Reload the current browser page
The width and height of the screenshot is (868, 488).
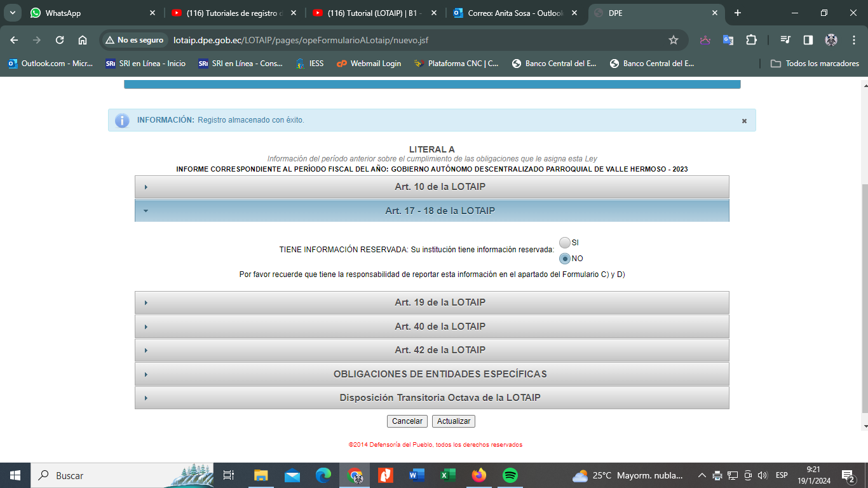60,40
